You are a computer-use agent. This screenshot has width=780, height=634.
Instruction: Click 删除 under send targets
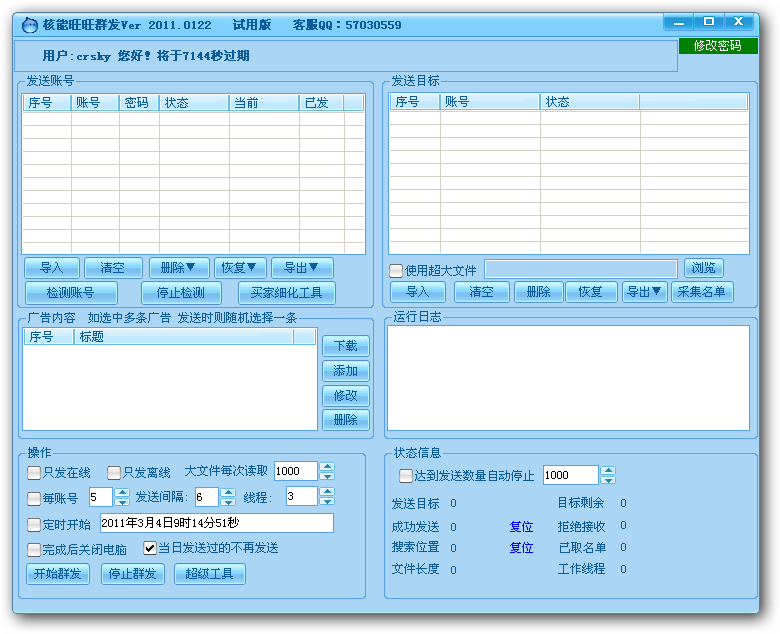pos(539,292)
